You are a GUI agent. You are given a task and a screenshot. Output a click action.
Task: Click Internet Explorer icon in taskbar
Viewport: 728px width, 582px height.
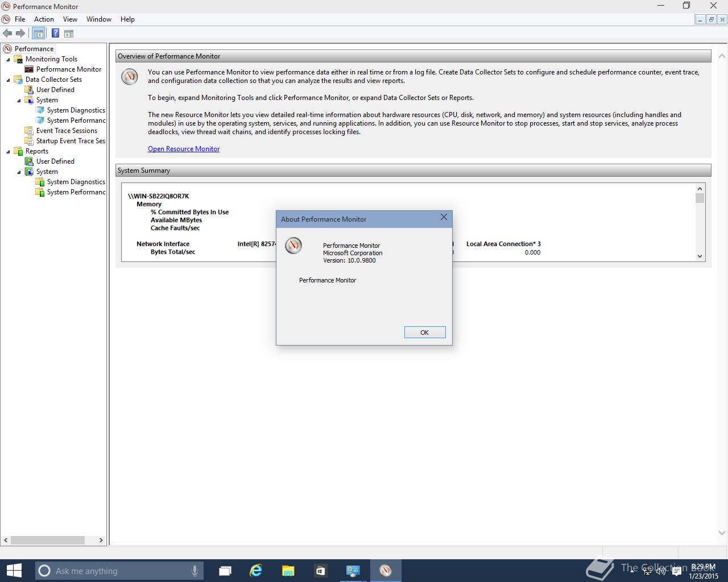point(256,571)
